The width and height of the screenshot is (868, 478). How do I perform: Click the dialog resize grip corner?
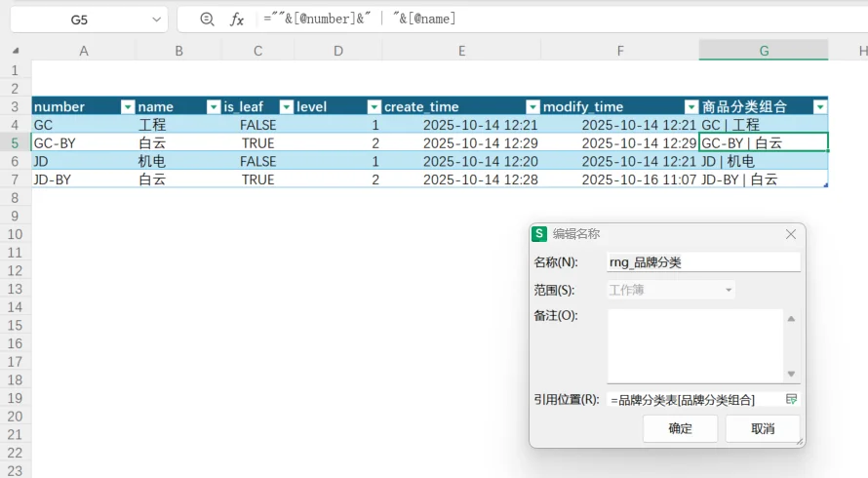point(800,442)
